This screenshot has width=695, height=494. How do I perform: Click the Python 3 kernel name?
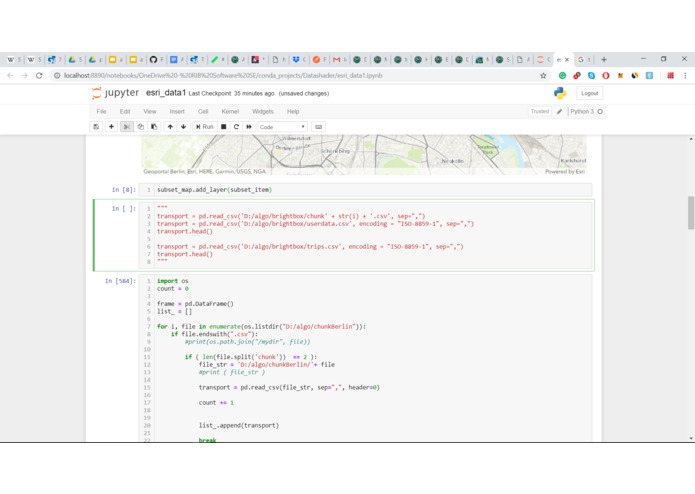point(582,111)
